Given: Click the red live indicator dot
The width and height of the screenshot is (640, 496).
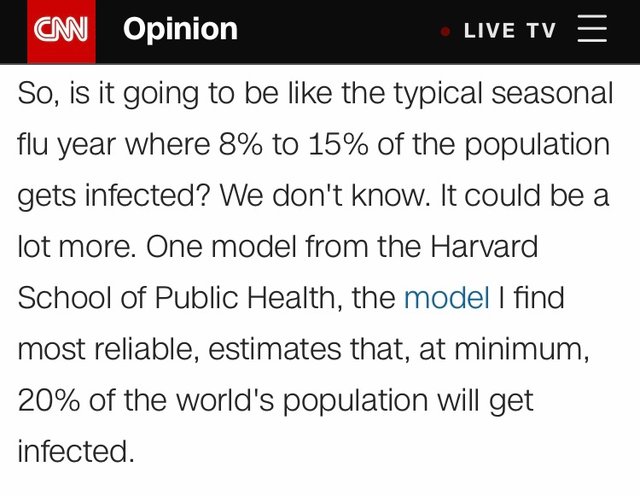Looking at the screenshot, I should [x=445, y=31].
